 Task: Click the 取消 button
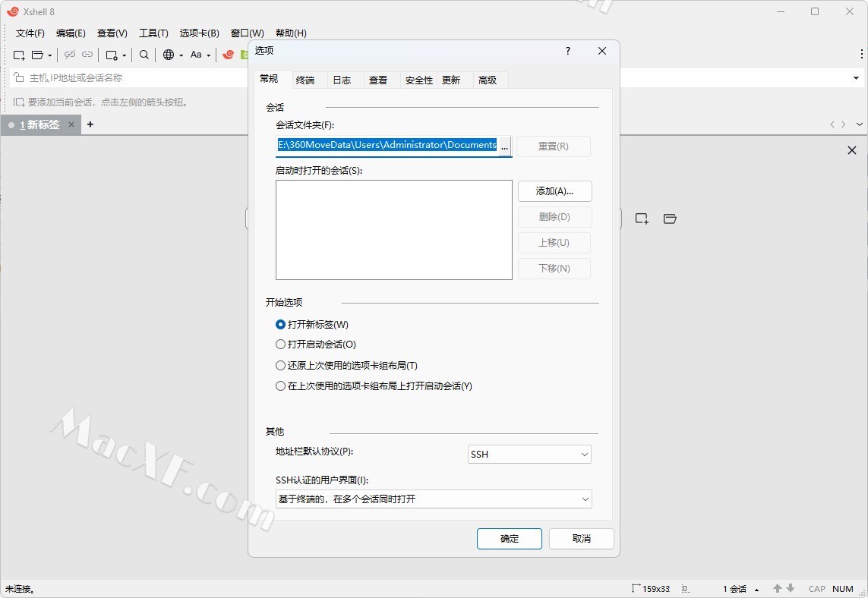pyautogui.click(x=581, y=539)
